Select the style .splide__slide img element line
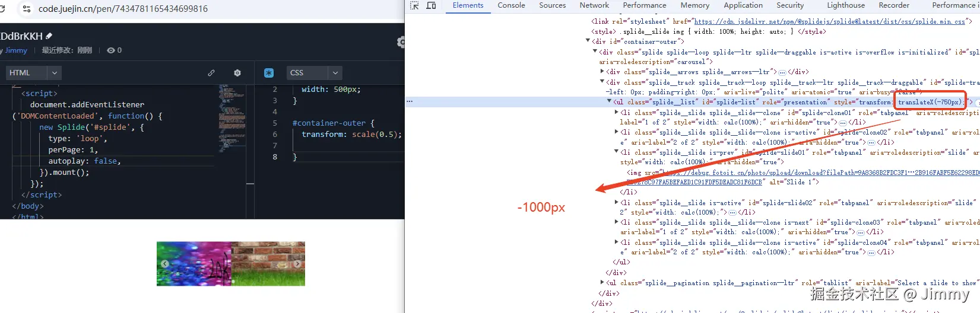Image resolution: width=980 pixels, height=313 pixels. 708,31
